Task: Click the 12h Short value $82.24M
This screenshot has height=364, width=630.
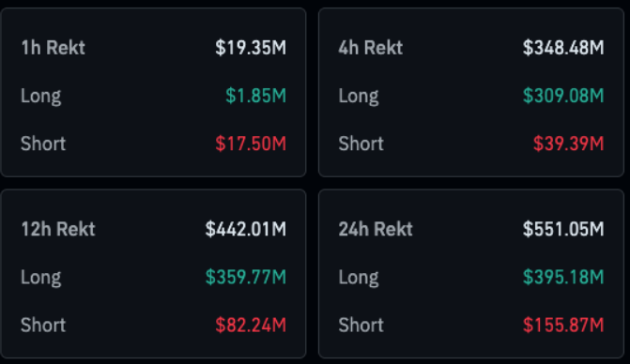Action: [x=251, y=326]
